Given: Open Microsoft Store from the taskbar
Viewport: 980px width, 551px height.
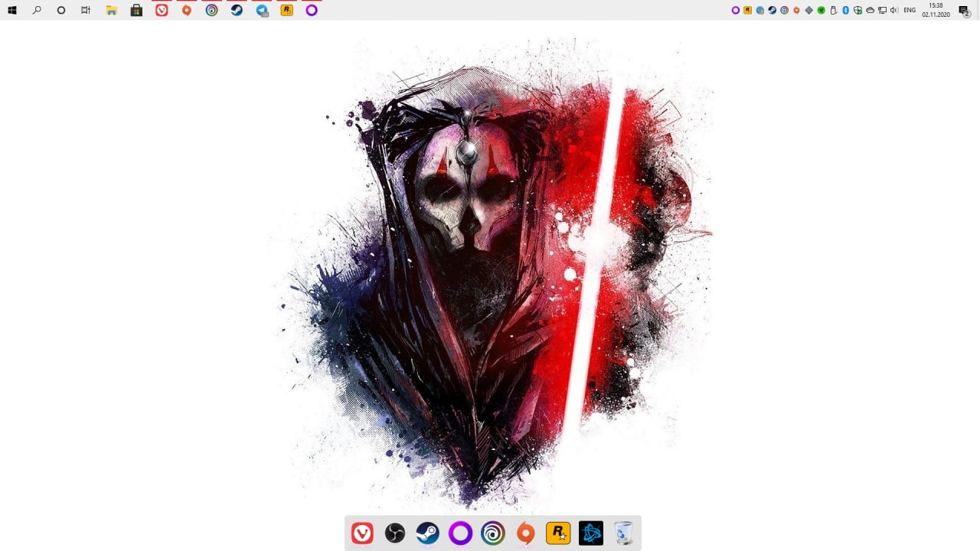Looking at the screenshot, I should coord(136,11).
